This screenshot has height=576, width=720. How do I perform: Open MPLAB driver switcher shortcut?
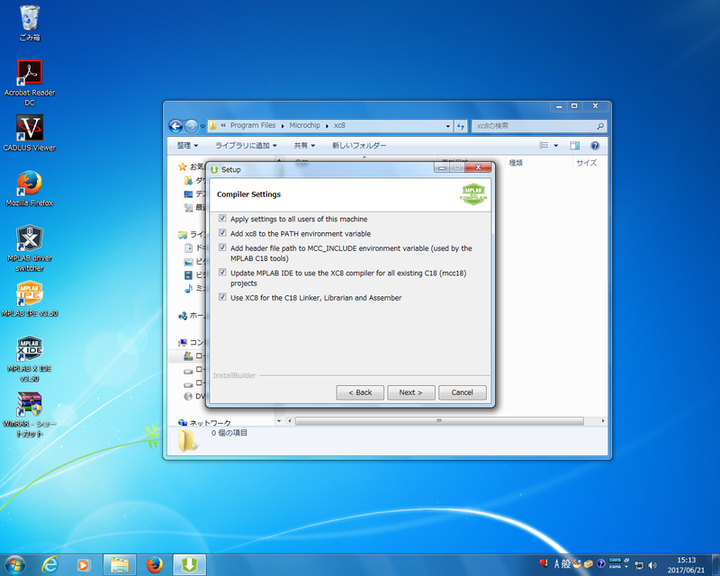click(30, 240)
